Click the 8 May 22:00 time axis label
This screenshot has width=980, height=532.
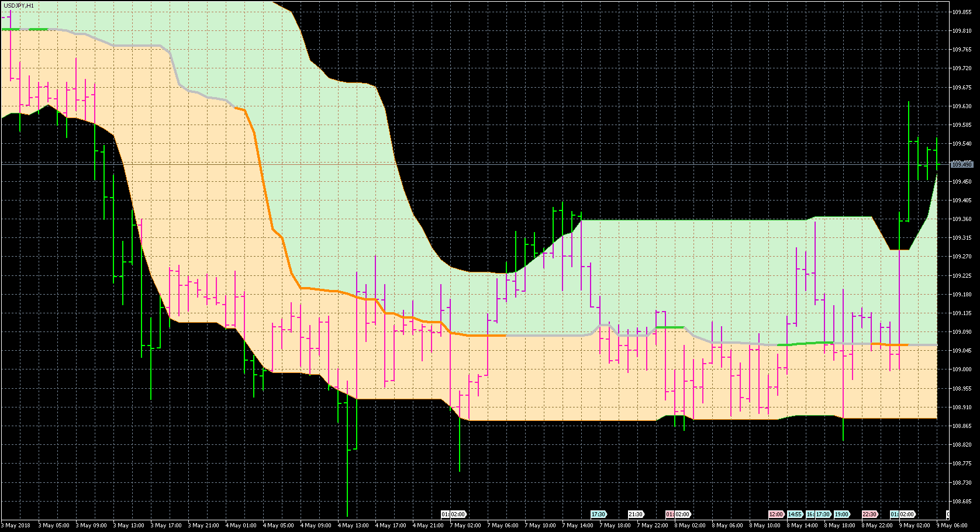coord(877,526)
